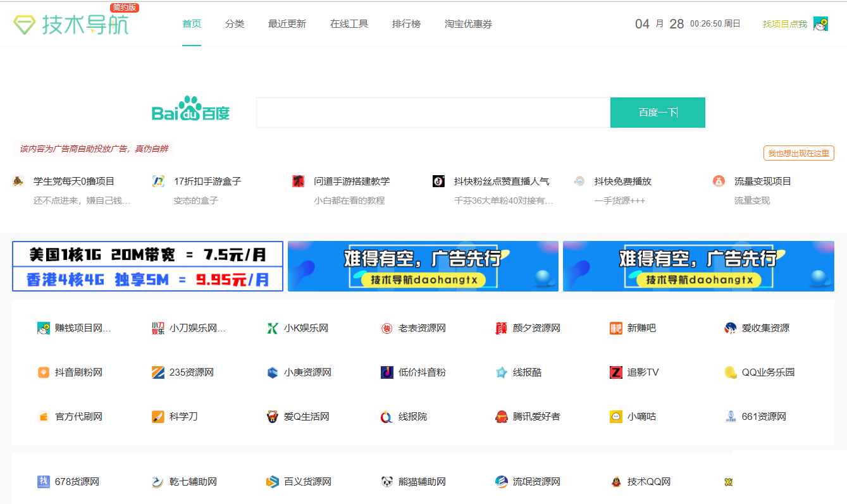Click the orange icon beside 流量变现项目
The height and width of the screenshot is (504, 847).
pyautogui.click(x=719, y=181)
